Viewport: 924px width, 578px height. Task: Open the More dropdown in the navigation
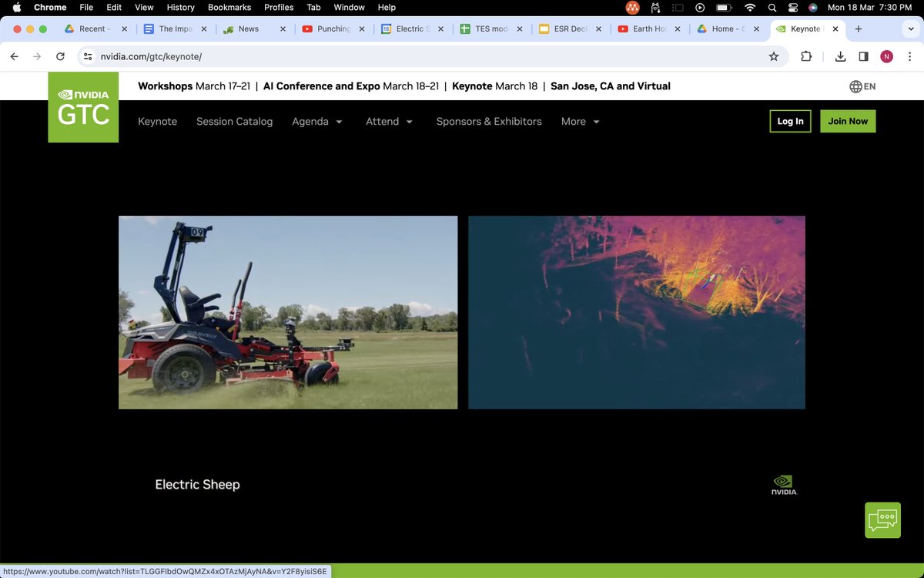(x=579, y=122)
